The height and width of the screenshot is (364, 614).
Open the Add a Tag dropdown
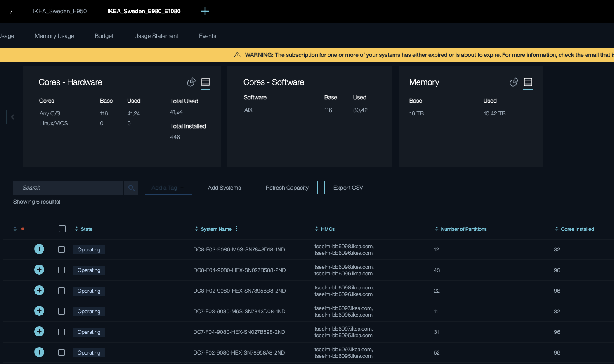click(168, 188)
